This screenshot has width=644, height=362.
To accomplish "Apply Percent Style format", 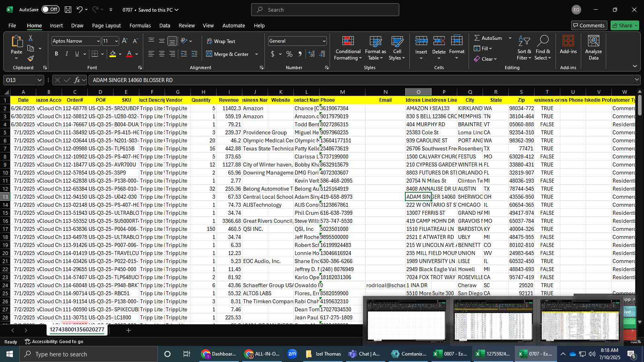I will pyautogui.click(x=289, y=54).
